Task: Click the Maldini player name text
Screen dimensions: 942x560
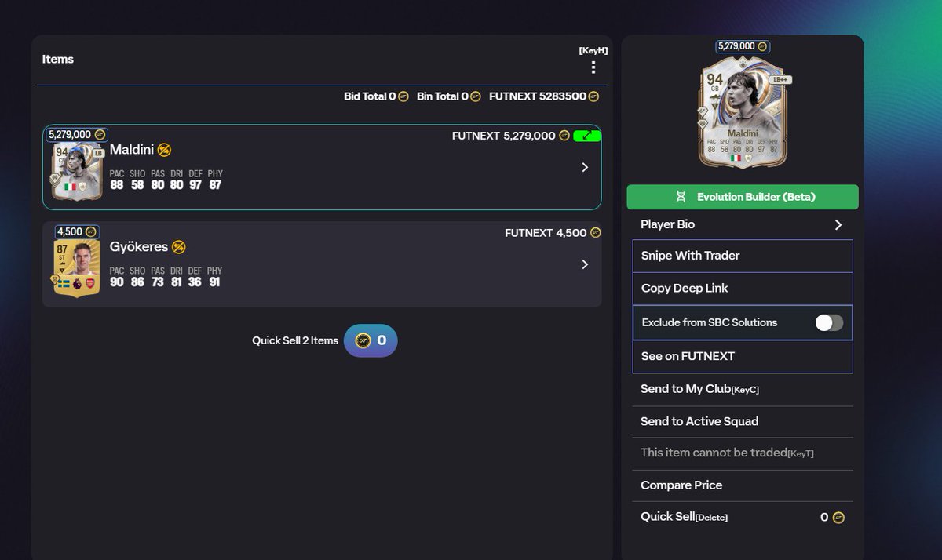Action: click(131, 150)
